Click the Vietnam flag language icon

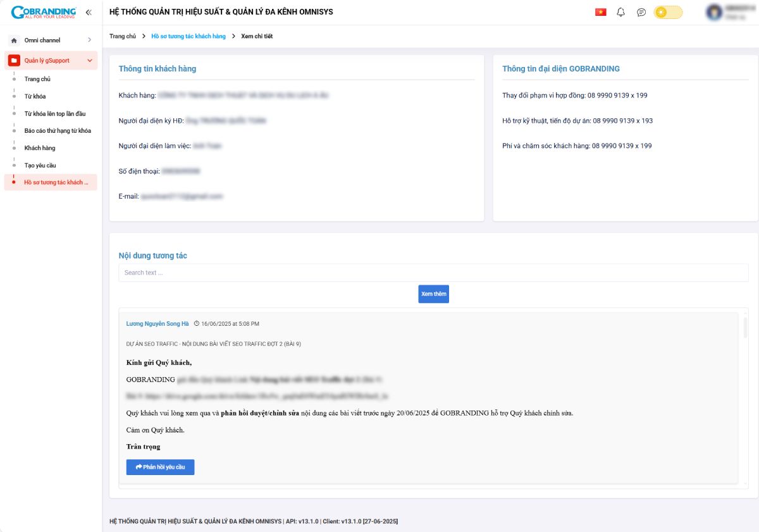[x=600, y=12]
